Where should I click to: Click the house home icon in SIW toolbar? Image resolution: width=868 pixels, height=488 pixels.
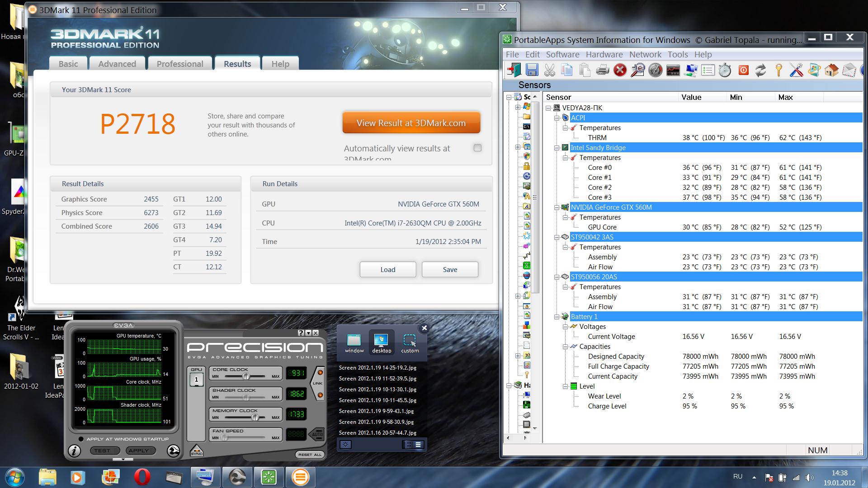point(831,70)
